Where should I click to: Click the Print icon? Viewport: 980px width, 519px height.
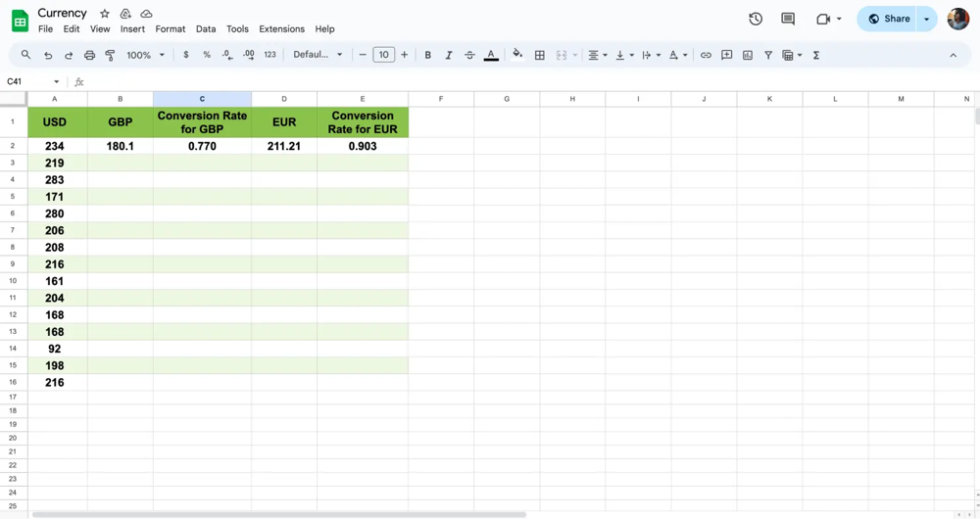89,56
